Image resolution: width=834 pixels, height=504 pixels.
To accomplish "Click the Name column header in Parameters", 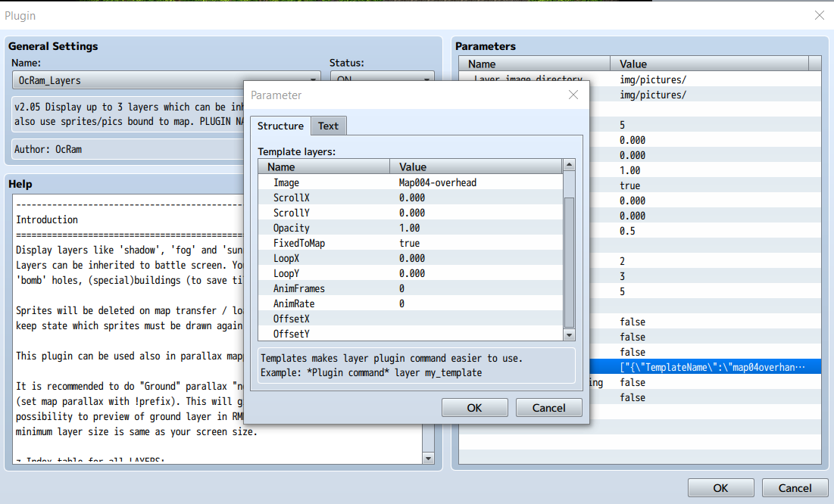I will 535,64.
